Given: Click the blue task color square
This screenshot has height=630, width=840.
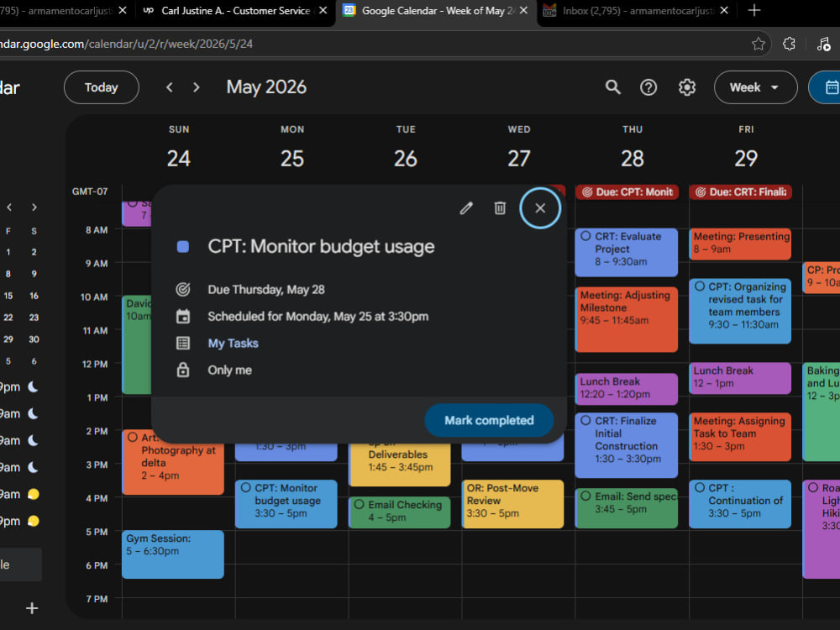Looking at the screenshot, I should pos(182,246).
